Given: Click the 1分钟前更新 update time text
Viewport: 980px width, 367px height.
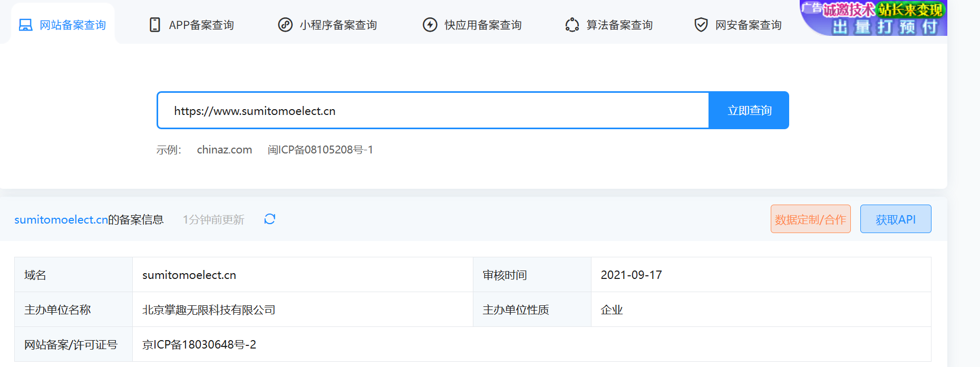Looking at the screenshot, I should tap(214, 219).
